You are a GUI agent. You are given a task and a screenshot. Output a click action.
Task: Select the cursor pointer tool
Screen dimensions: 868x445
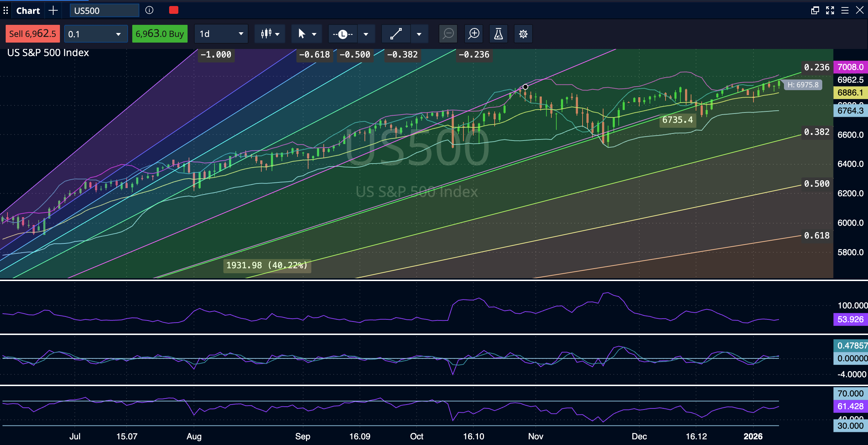[x=302, y=34]
